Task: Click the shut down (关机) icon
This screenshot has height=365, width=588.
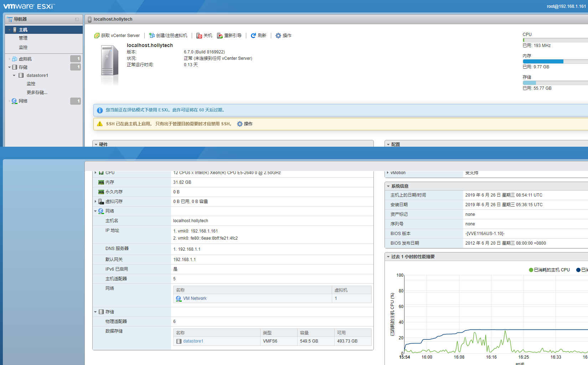Action: (x=199, y=36)
